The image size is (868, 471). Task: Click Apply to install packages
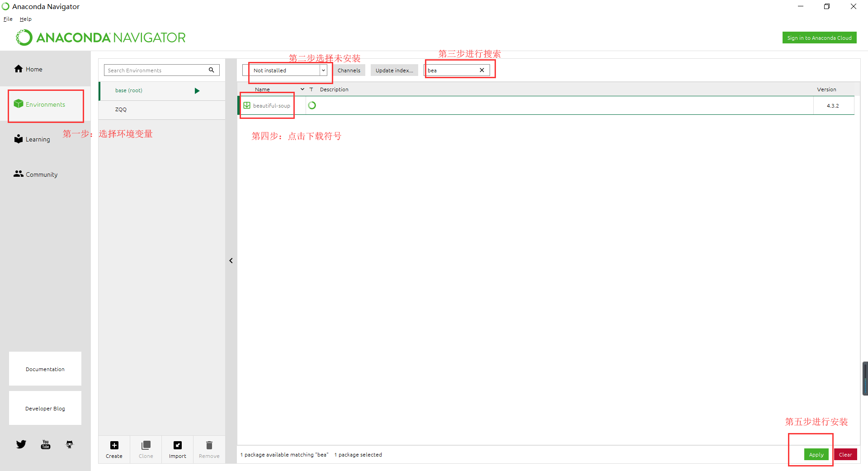[x=816, y=454]
